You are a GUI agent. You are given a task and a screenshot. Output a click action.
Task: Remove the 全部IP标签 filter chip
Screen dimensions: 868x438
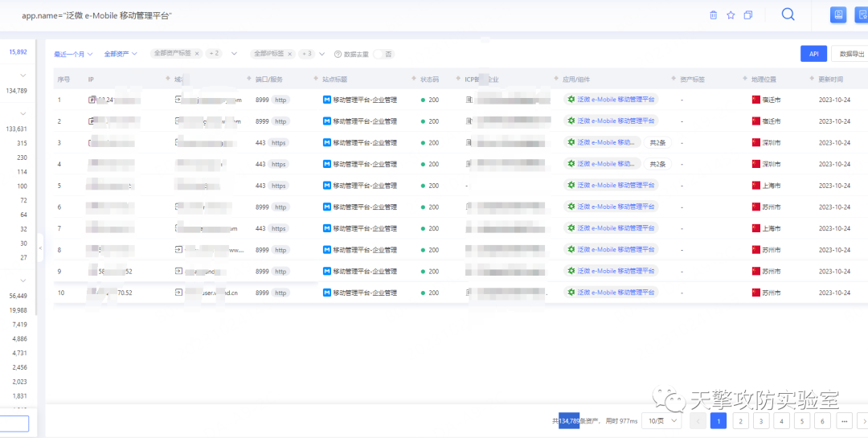point(289,54)
